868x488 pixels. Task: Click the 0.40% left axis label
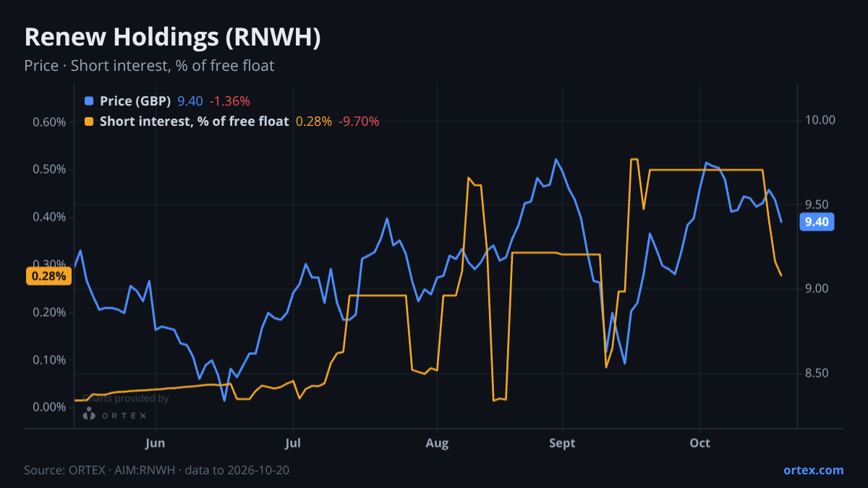click(49, 218)
